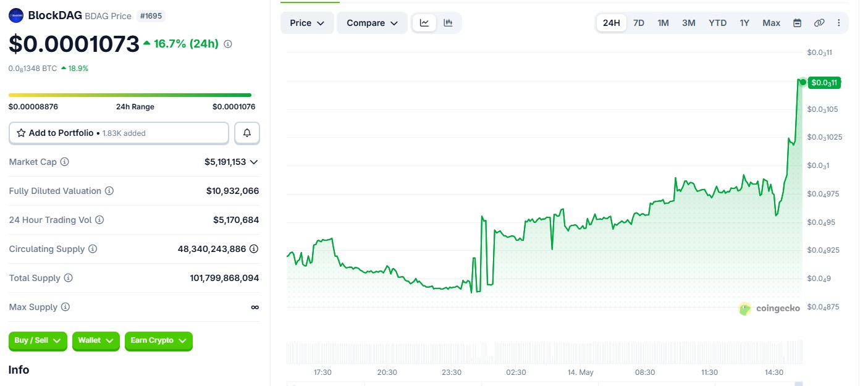Open the Buy / Sell dropdown
The height and width of the screenshot is (386, 868).
point(38,340)
